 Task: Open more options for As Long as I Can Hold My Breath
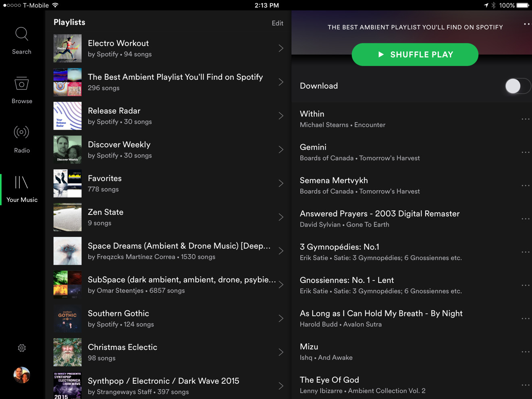pyautogui.click(x=526, y=318)
